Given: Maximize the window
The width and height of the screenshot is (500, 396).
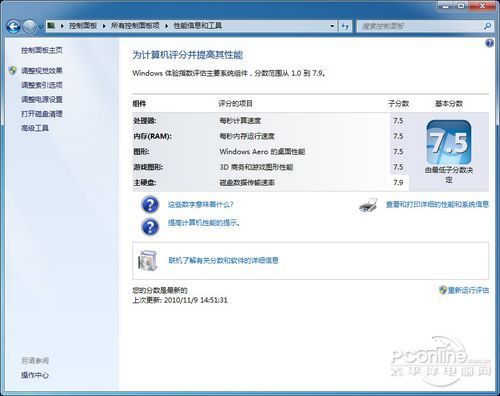Looking at the screenshot, I should [x=461, y=6].
